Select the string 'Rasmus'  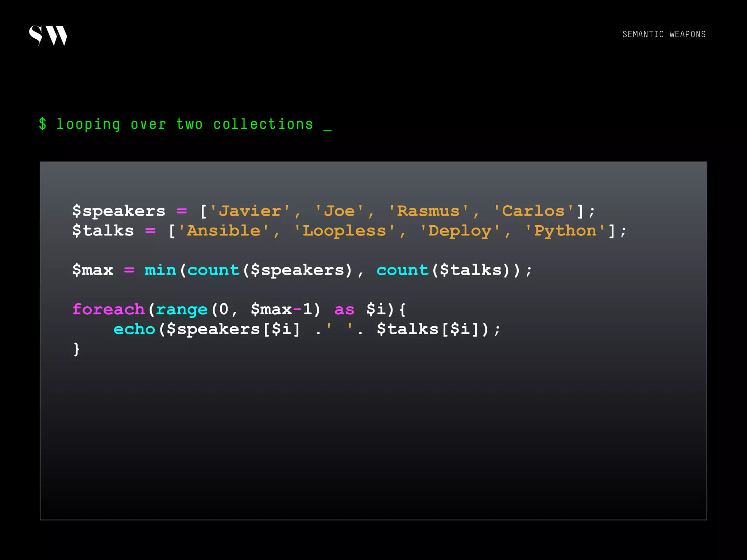(x=428, y=211)
